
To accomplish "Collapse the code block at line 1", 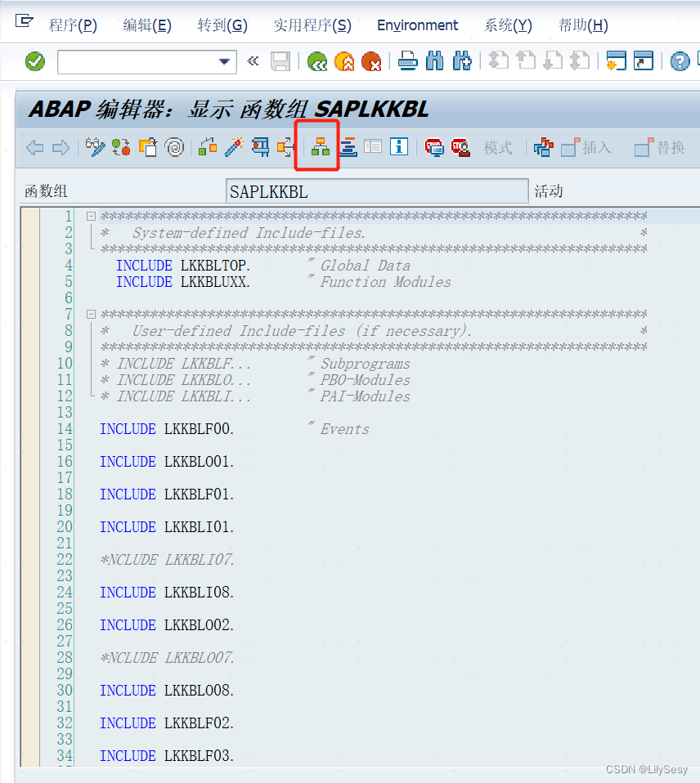I will click(x=90, y=216).
